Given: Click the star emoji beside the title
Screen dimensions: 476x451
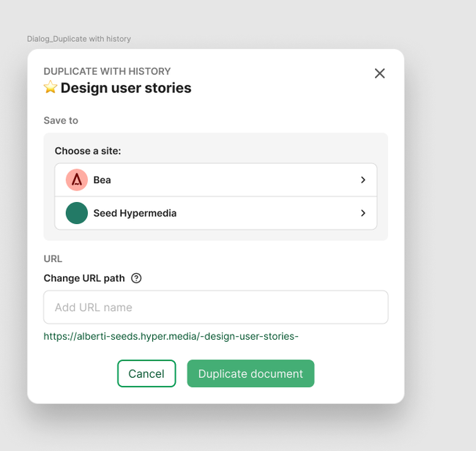Looking at the screenshot, I should 51,88.
